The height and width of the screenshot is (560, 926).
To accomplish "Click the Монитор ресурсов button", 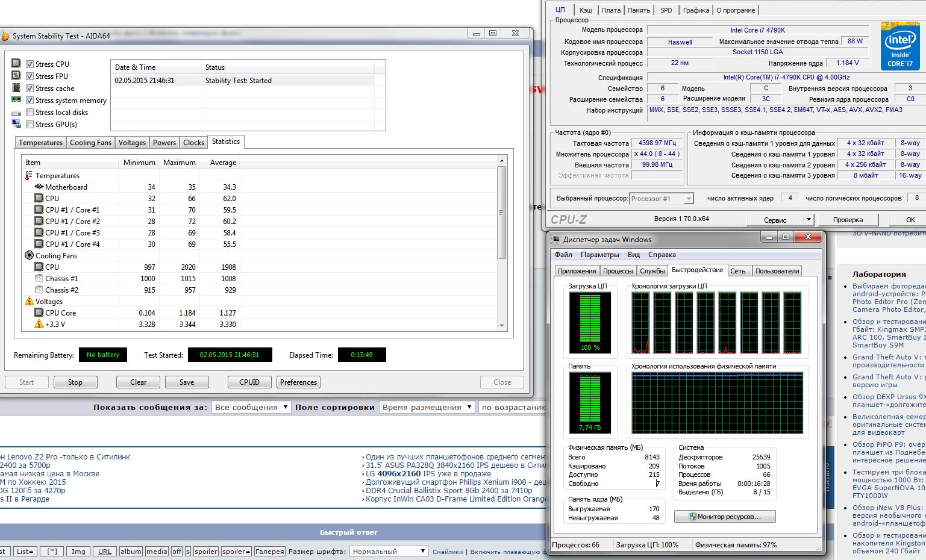I will (725, 517).
